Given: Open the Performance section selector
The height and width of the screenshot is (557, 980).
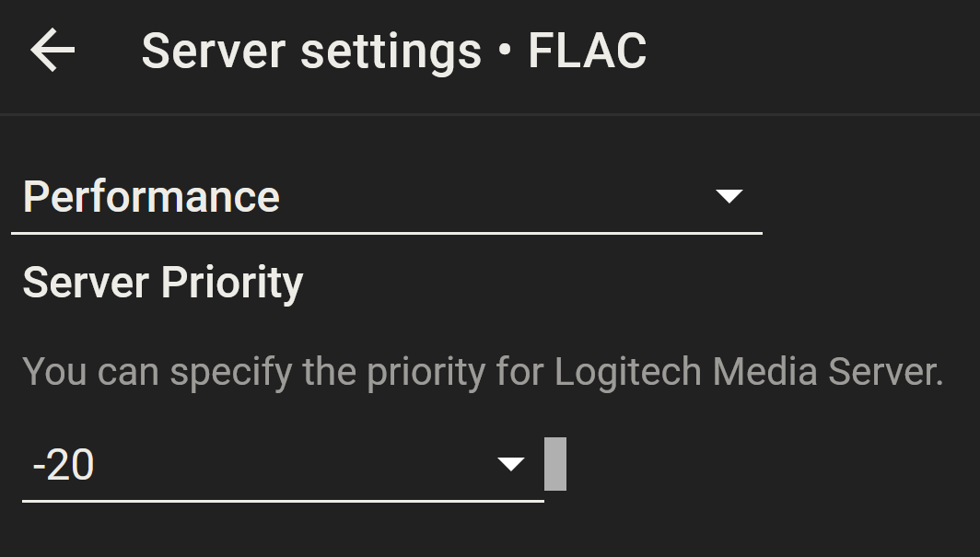Looking at the screenshot, I should (387, 197).
